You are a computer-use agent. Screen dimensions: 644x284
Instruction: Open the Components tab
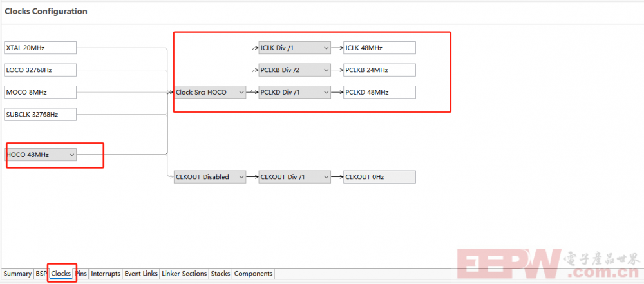[253, 273]
